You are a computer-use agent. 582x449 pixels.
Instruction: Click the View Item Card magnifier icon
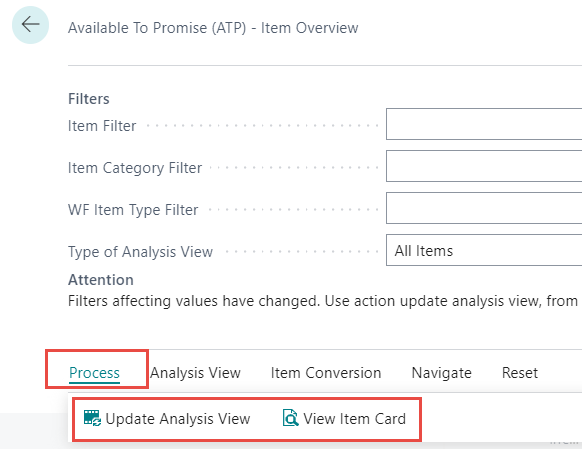click(291, 418)
